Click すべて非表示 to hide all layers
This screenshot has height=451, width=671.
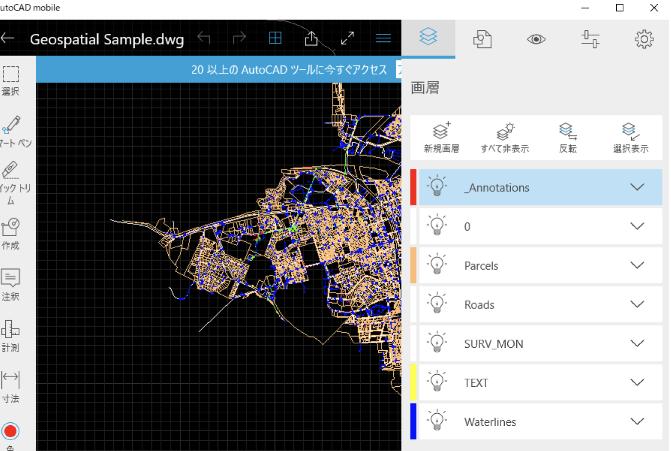(x=505, y=138)
